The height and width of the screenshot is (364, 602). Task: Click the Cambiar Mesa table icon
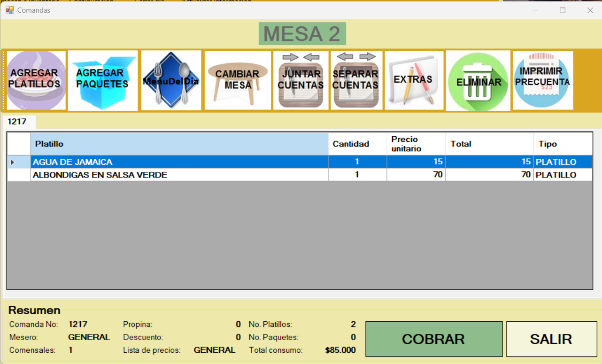pyautogui.click(x=238, y=80)
